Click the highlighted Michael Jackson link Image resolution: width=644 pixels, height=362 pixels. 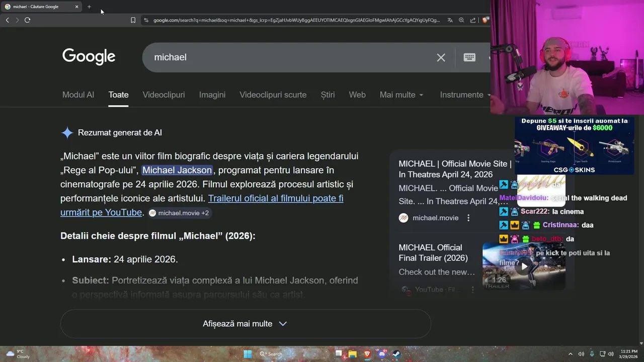click(x=177, y=170)
